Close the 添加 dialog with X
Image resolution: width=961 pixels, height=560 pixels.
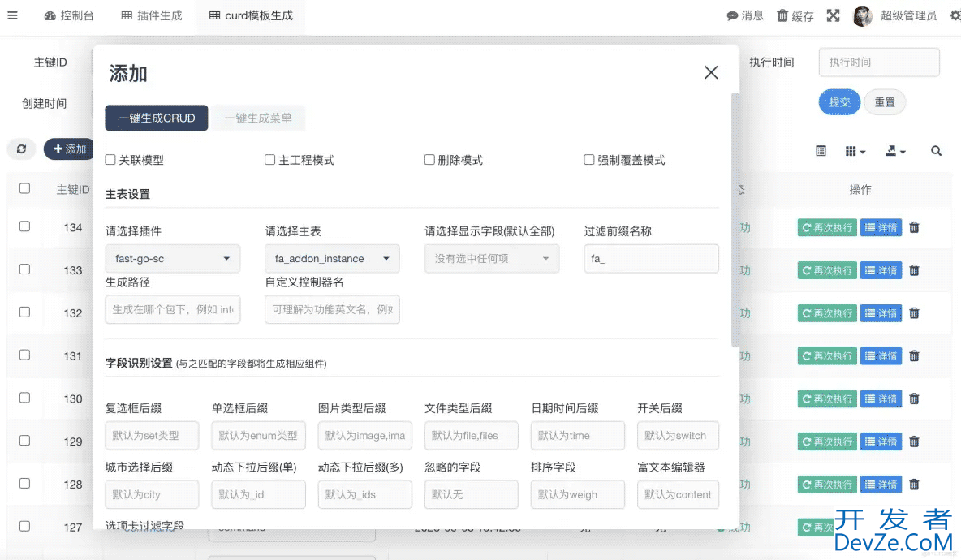click(711, 72)
